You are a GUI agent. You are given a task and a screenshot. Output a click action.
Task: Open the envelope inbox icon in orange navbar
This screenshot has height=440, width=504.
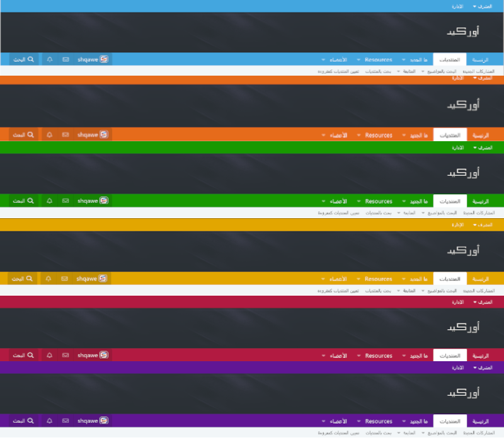click(x=66, y=135)
